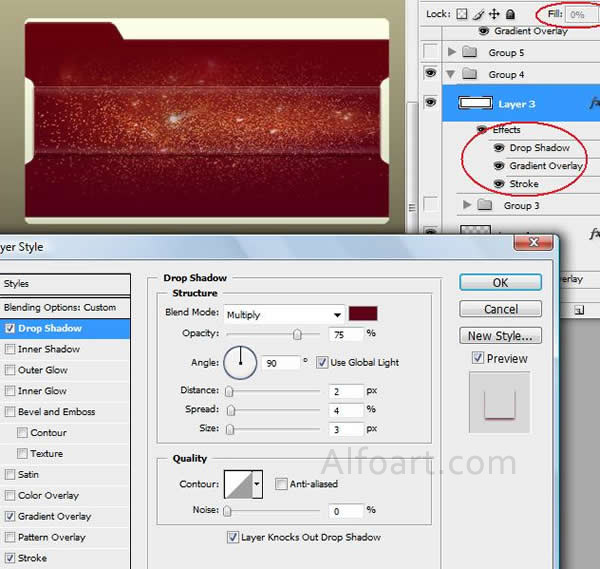This screenshot has width=600, height=569.
Task: Uncheck the Preview checkbox
Action: [x=478, y=358]
